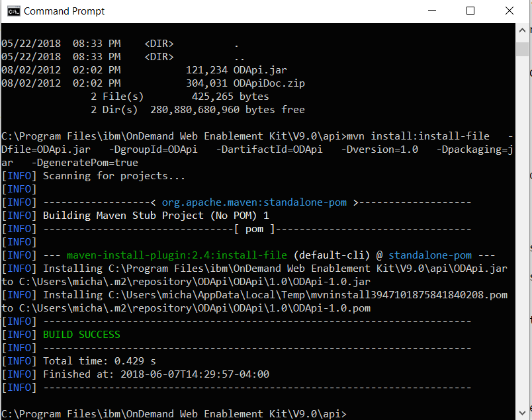The image size is (532, 420).
Task: Close the Command Prompt window
Action: pyautogui.click(x=510, y=11)
